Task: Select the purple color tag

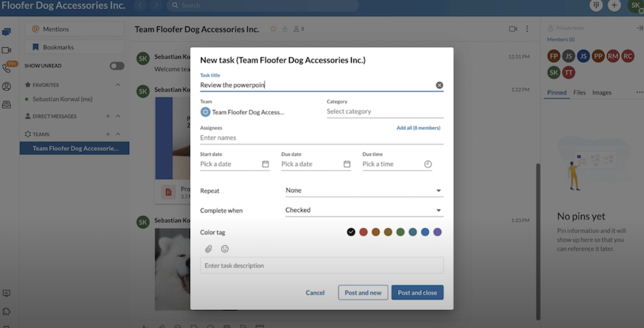Action: pos(437,232)
